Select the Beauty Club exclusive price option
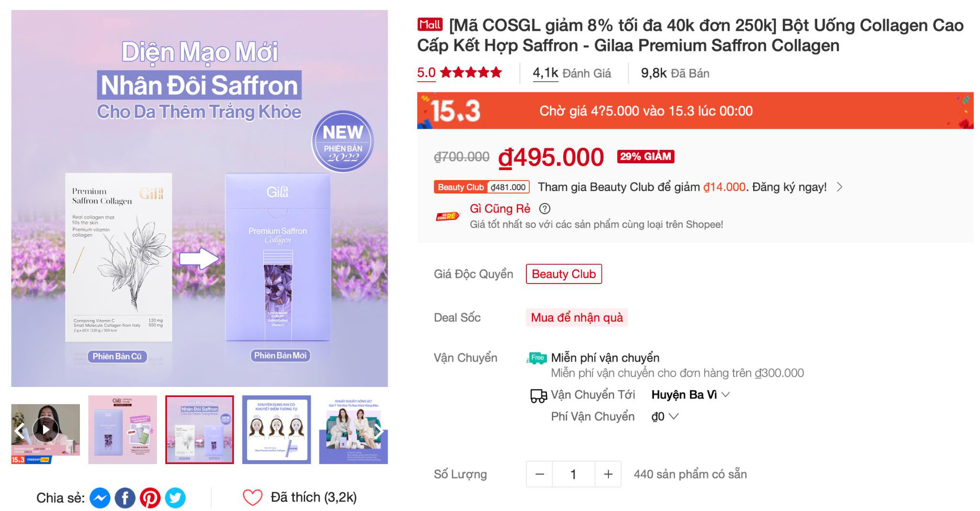 [x=564, y=274]
